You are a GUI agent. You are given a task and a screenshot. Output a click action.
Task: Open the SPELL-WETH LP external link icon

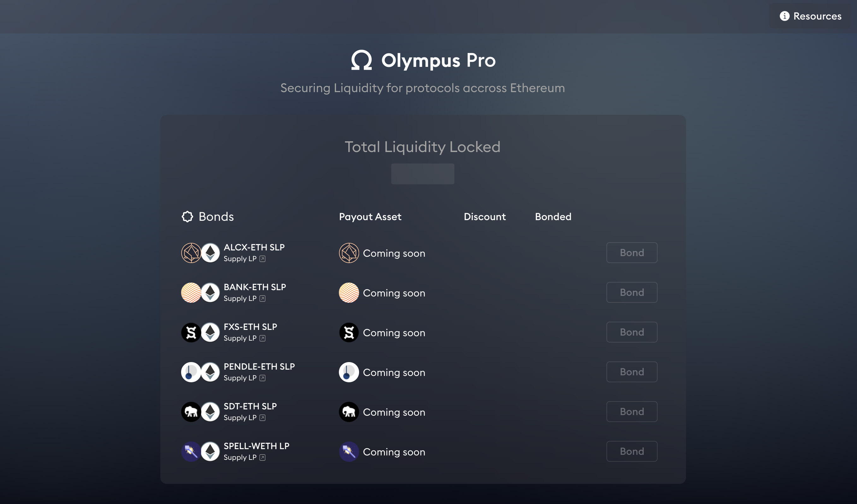pyautogui.click(x=262, y=458)
